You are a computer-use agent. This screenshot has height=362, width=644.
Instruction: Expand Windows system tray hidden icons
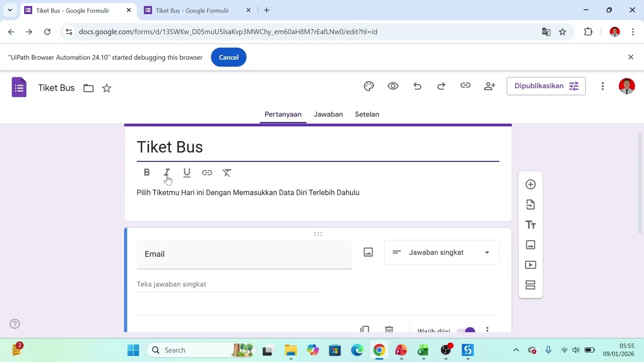coord(516,350)
